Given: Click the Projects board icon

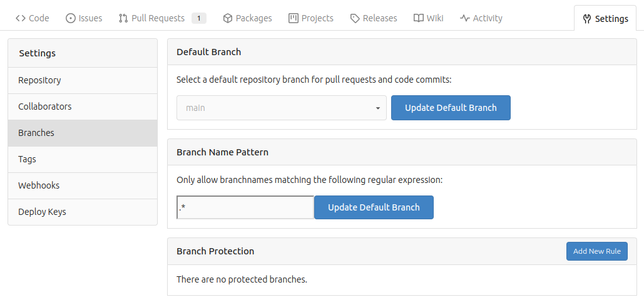Looking at the screenshot, I should pos(294,18).
